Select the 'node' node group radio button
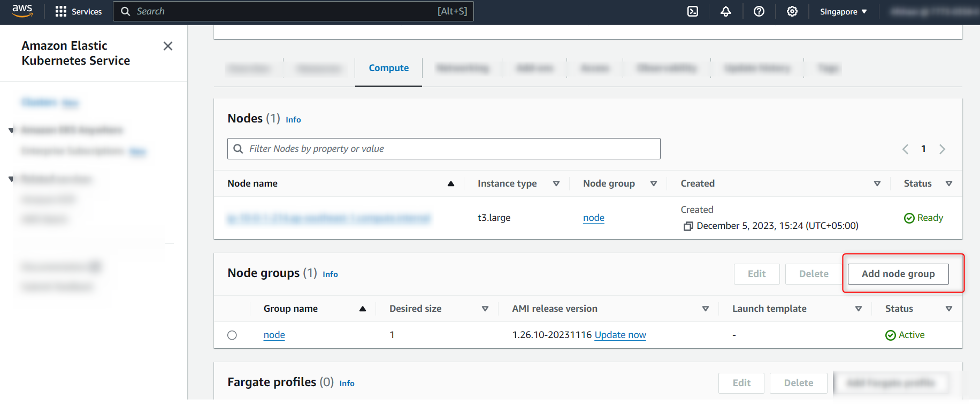Image resolution: width=980 pixels, height=407 pixels. (232, 335)
